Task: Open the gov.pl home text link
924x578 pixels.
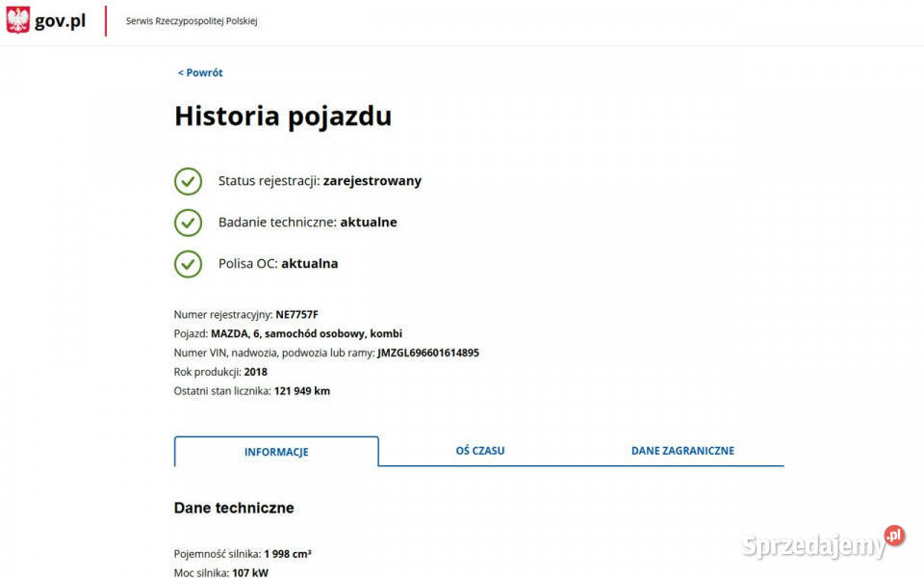Action: (60, 21)
